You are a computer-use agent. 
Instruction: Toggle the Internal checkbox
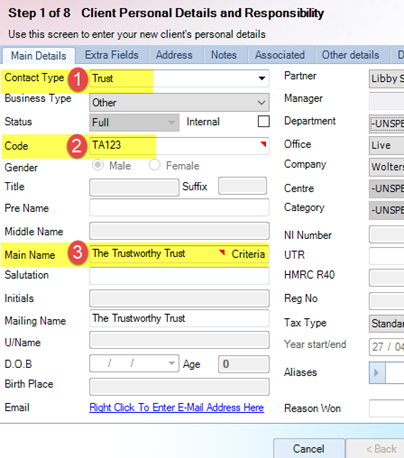(264, 121)
